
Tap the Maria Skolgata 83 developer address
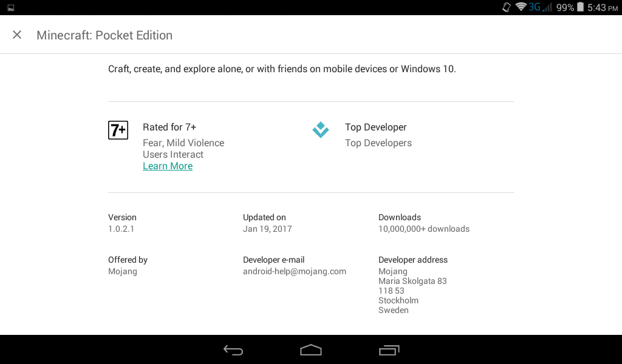click(412, 281)
